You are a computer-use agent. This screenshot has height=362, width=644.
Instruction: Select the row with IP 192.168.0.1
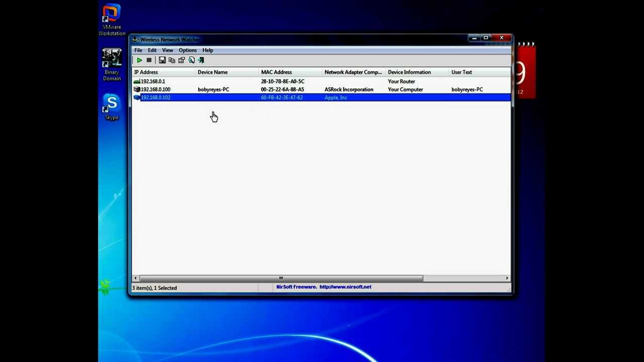pos(321,81)
